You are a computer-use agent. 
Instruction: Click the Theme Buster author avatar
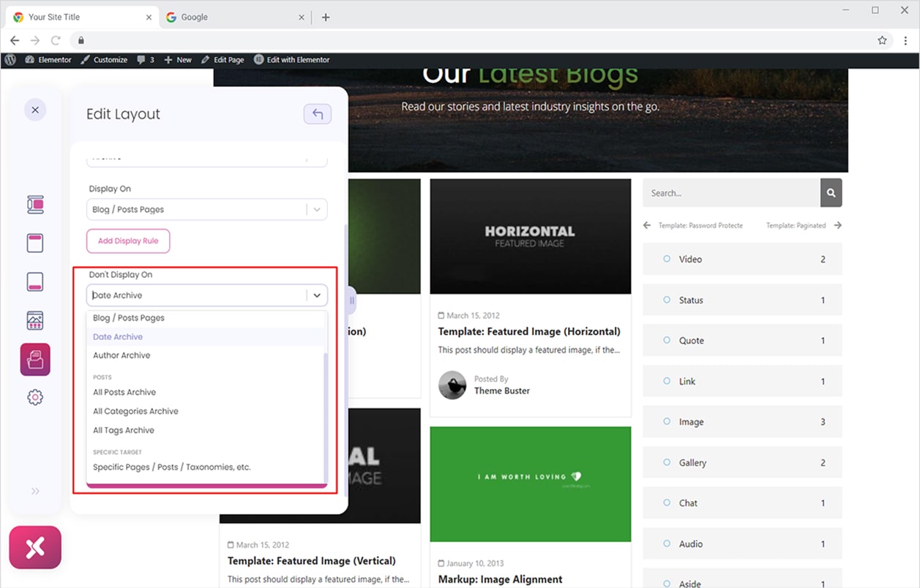pyautogui.click(x=452, y=385)
